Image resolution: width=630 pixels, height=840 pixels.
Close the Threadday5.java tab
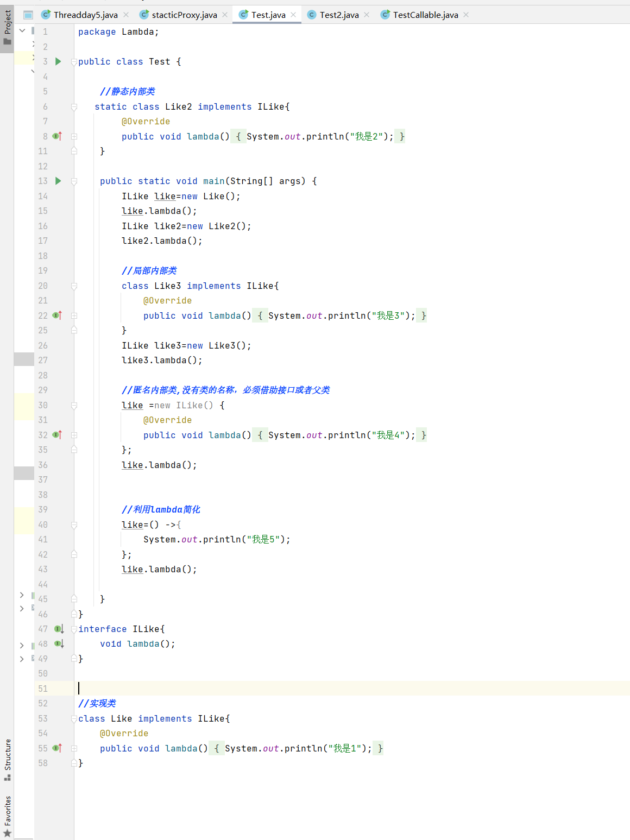click(126, 15)
